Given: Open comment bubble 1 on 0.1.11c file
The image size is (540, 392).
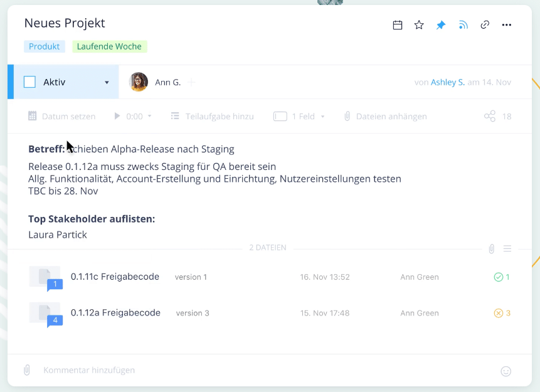Looking at the screenshot, I should (x=55, y=285).
